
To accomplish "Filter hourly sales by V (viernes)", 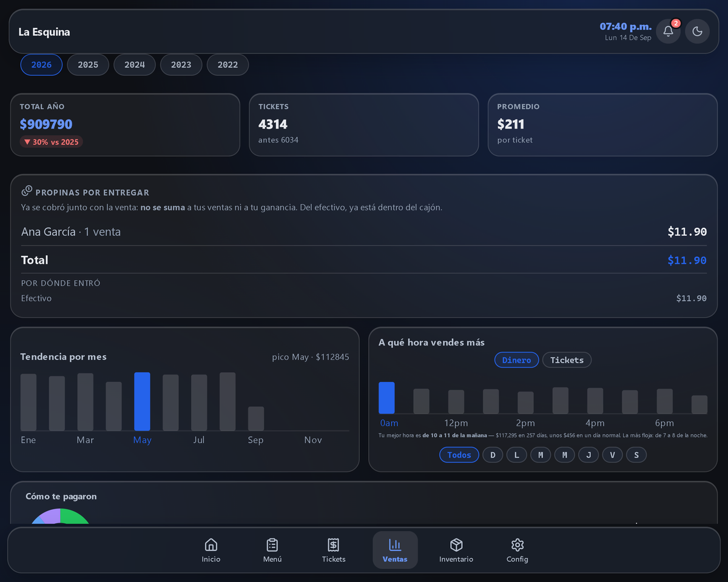I will pyautogui.click(x=612, y=455).
